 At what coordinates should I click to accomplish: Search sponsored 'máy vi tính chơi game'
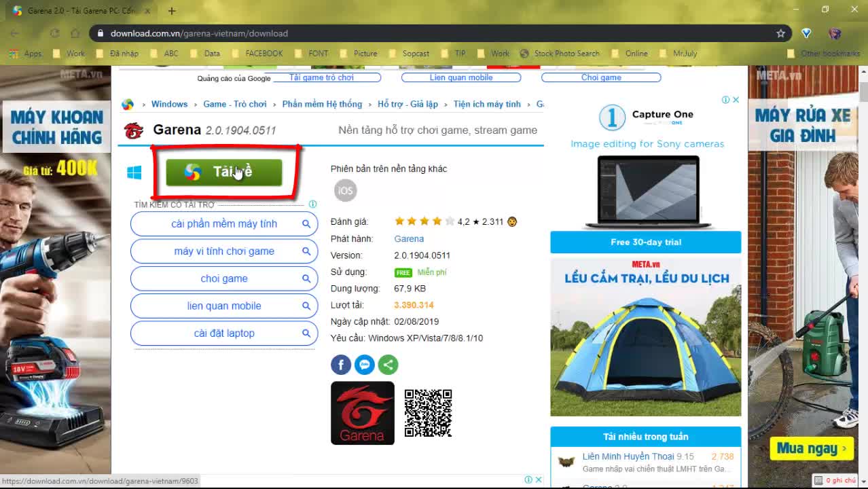pyautogui.click(x=224, y=251)
